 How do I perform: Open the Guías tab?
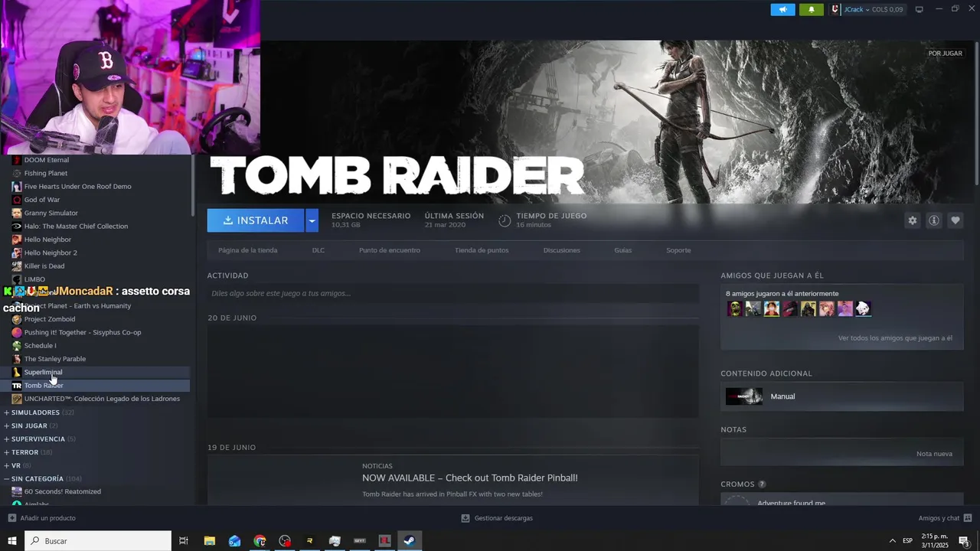(x=622, y=250)
